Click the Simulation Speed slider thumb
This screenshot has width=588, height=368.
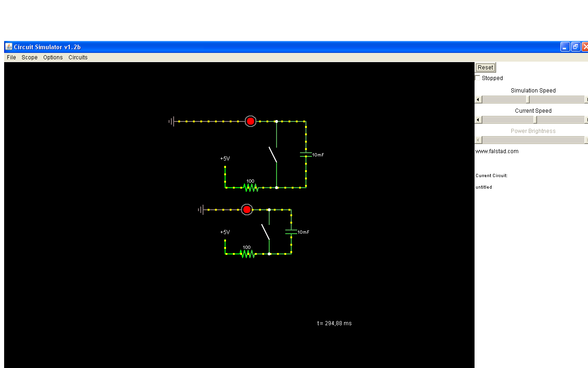point(528,100)
